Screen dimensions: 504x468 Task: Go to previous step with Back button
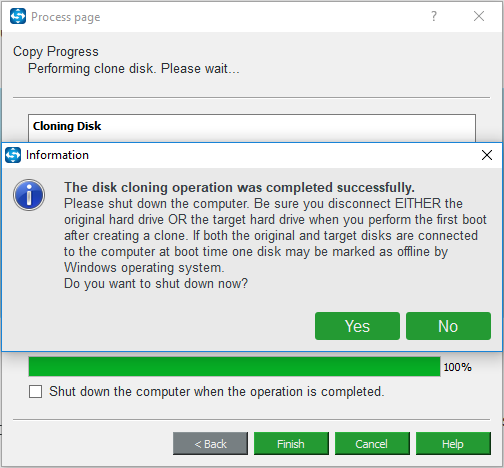[210, 444]
